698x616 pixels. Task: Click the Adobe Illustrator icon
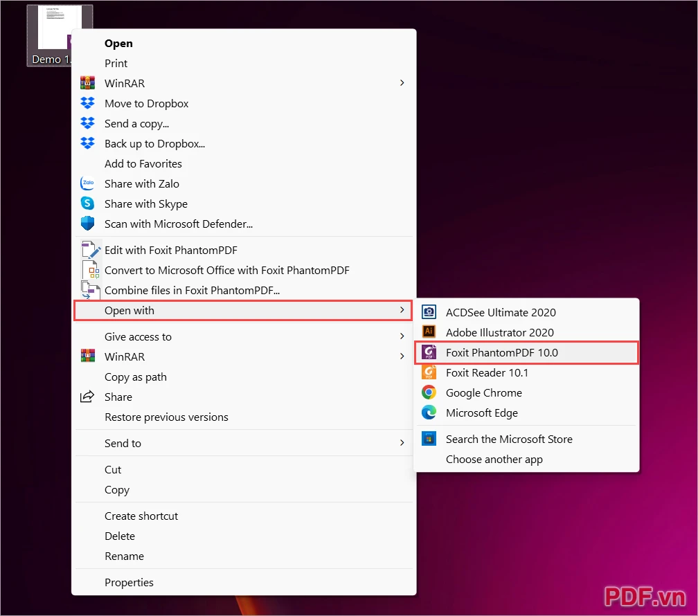pos(429,332)
